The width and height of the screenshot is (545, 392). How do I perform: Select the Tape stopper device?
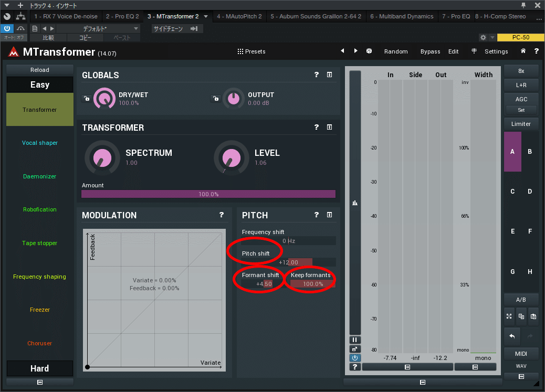tap(39, 243)
